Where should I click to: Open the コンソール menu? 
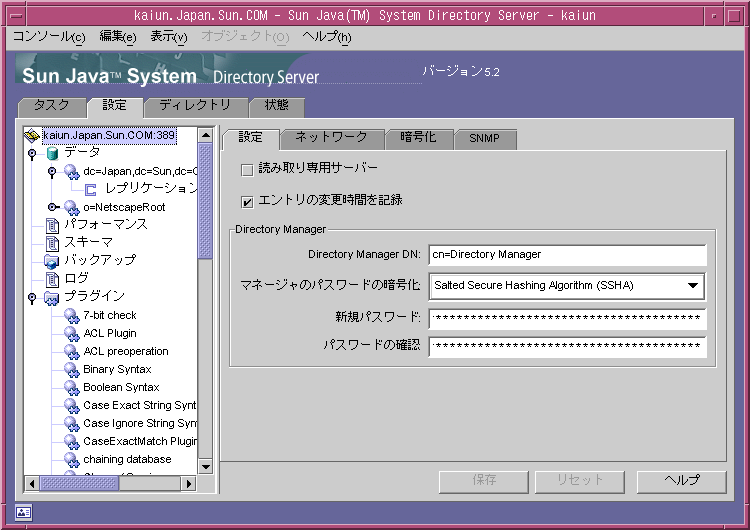pyautogui.click(x=49, y=37)
